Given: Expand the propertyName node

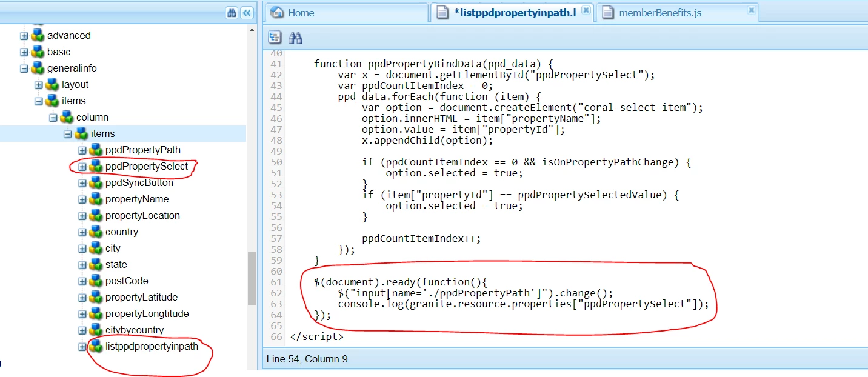Looking at the screenshot, I should (82, 199).
